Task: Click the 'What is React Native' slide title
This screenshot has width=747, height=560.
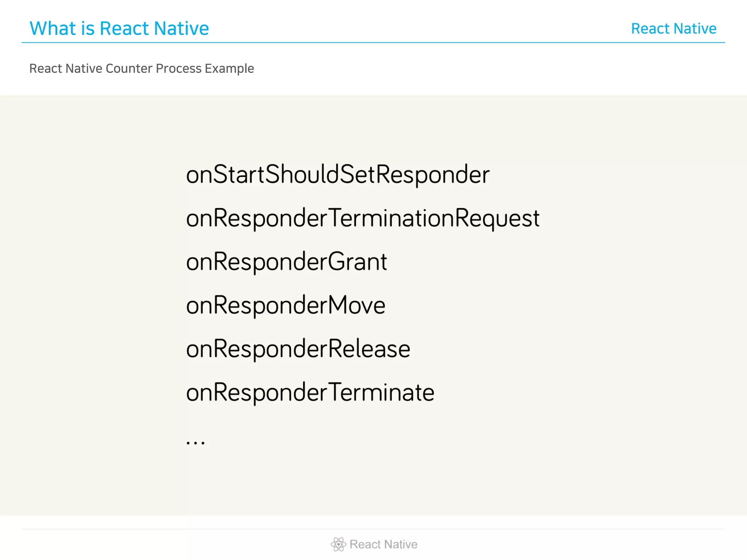Action: click(x=119, y=28)
